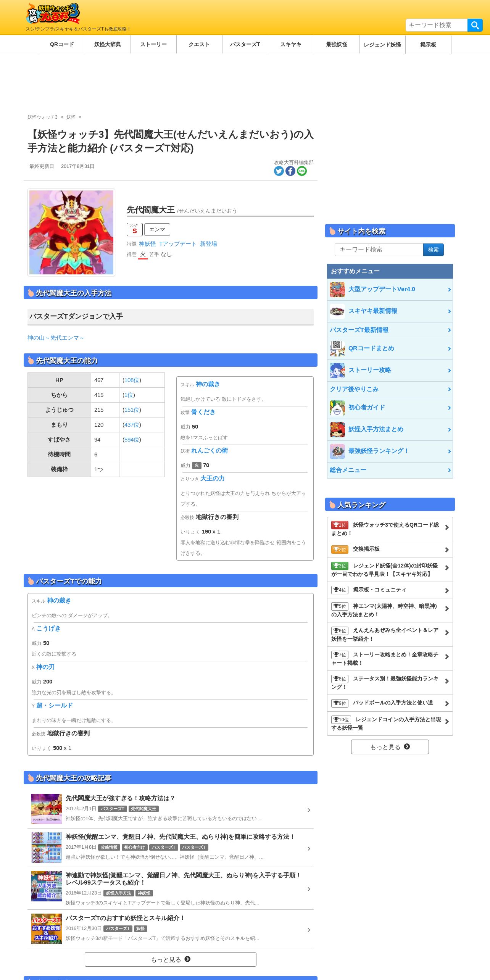Click the header magnifier search button
Viewport: 490px width, 980px height.
(x=475, y=25)
